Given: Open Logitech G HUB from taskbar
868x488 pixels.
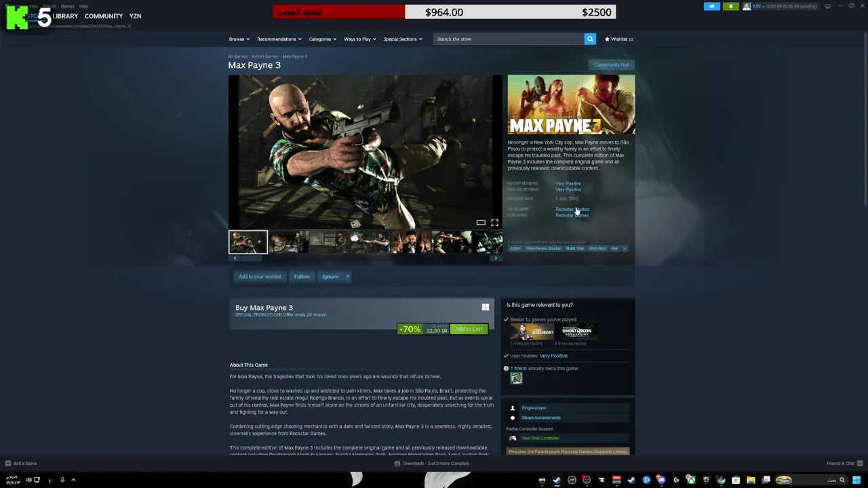Looking at the screenshot, I should point(676,480).
